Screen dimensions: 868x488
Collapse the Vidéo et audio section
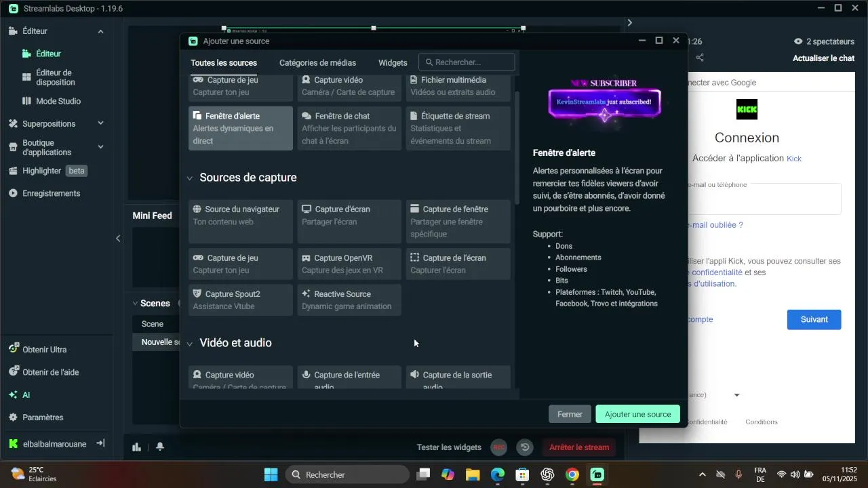click(190, 344)
